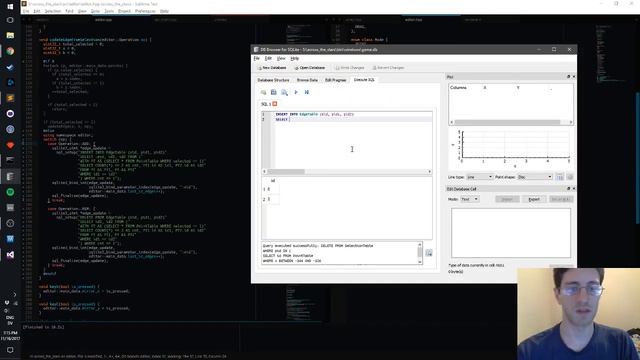Image resolution: width=640 pixels, height=360 pixels.
Task: Run the SQL with the execute play icon
Action: pos(296,93)
